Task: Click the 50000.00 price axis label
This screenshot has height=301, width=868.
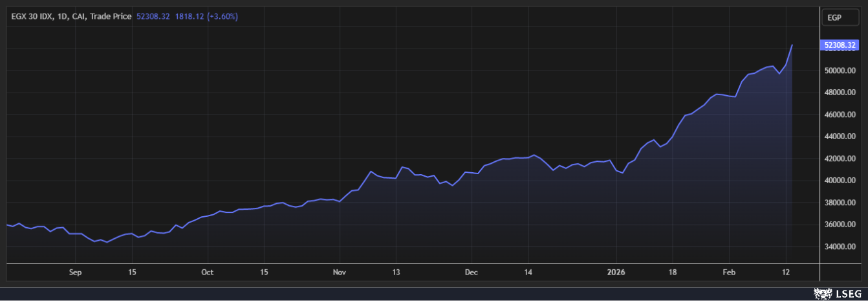Action: tap(839, 71)
